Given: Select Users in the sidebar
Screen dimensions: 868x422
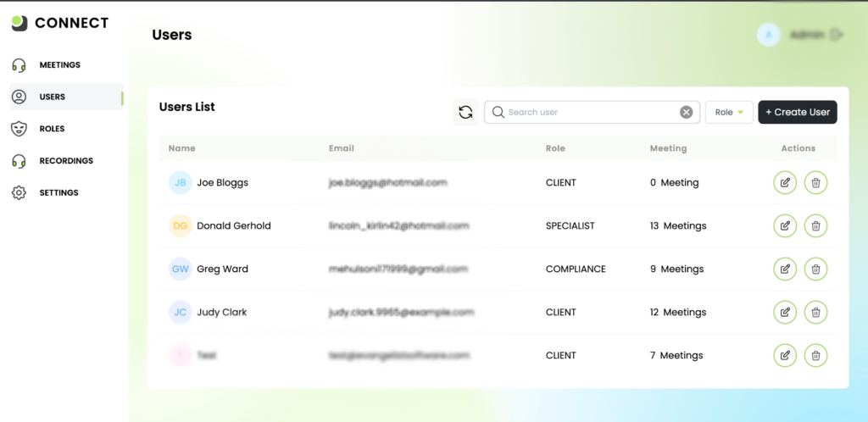Looking at the screenshot, I should coord(66,97).
